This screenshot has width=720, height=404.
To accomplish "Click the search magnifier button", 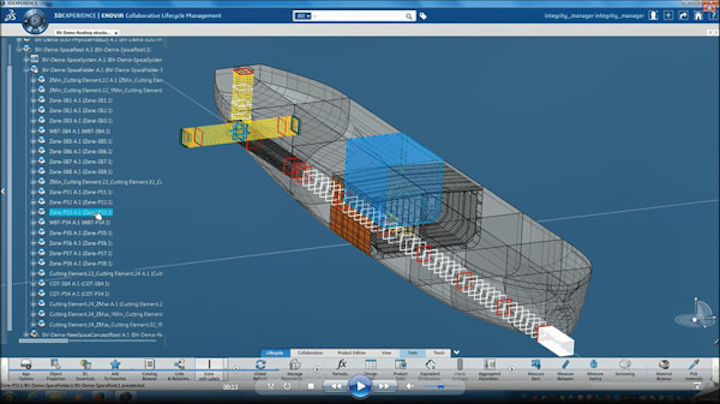I will click(x=409, y=16).
